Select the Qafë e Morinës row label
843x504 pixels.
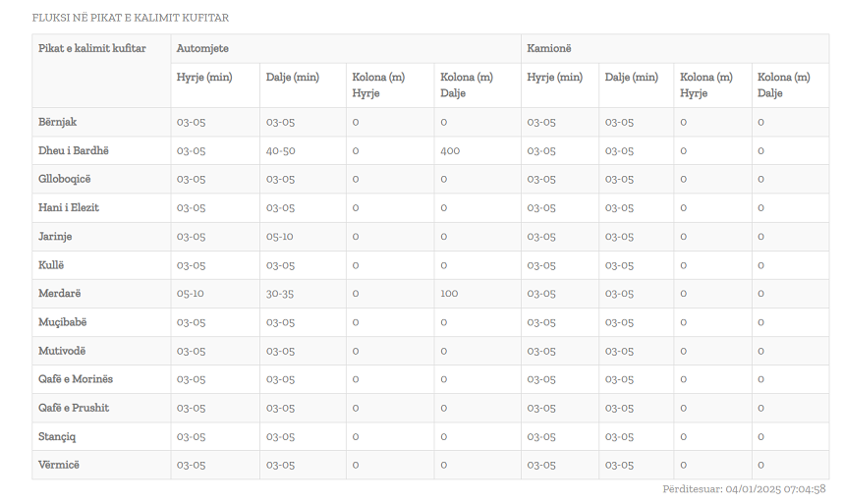point(76,379)
